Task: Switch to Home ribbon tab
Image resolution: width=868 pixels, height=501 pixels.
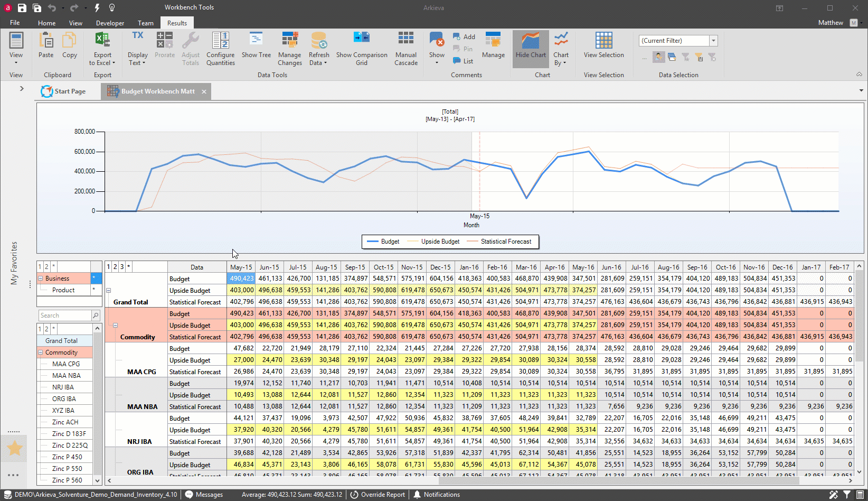Action: click(46, 23)
